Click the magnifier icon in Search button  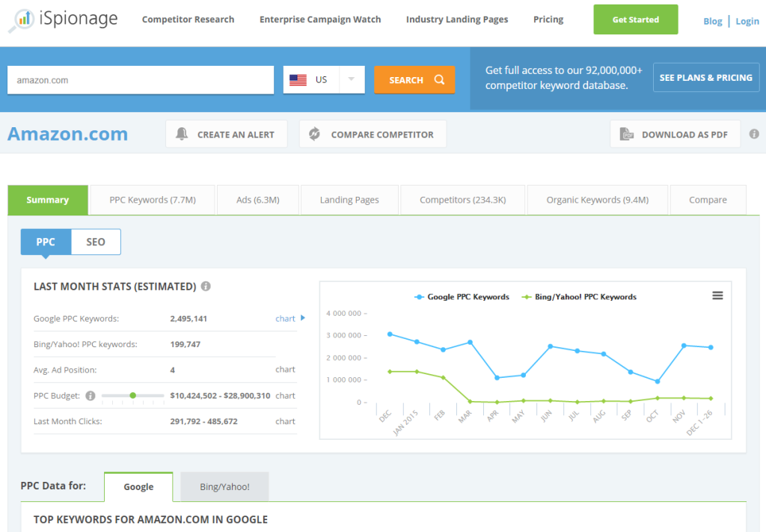coord(439,79)
